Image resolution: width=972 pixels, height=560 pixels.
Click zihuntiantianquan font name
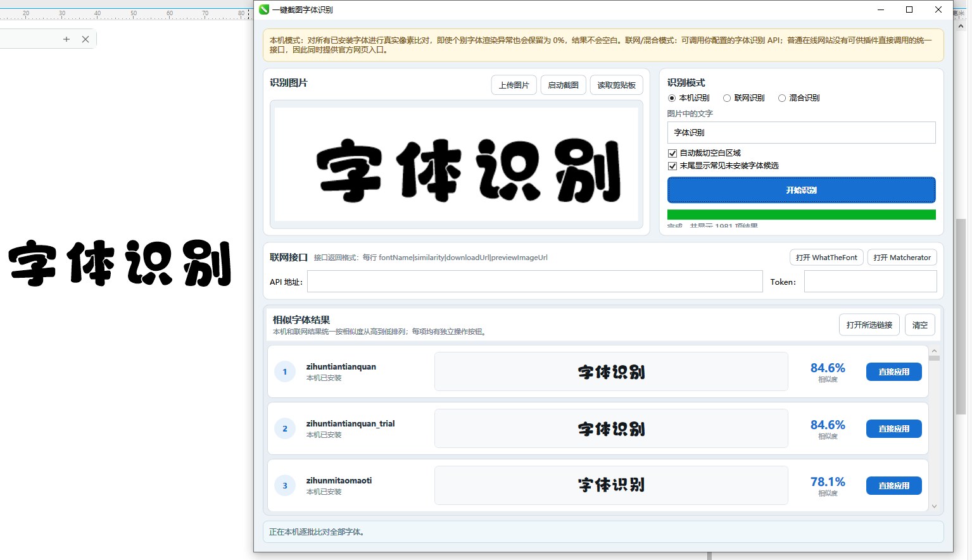[x=341, y=367]
